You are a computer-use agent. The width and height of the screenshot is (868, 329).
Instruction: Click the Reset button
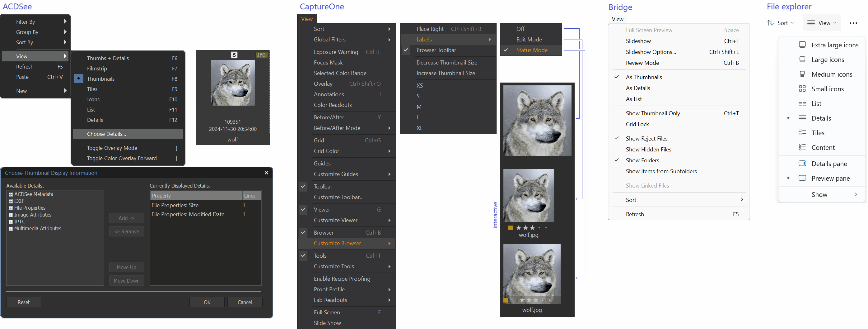[24, 302]
